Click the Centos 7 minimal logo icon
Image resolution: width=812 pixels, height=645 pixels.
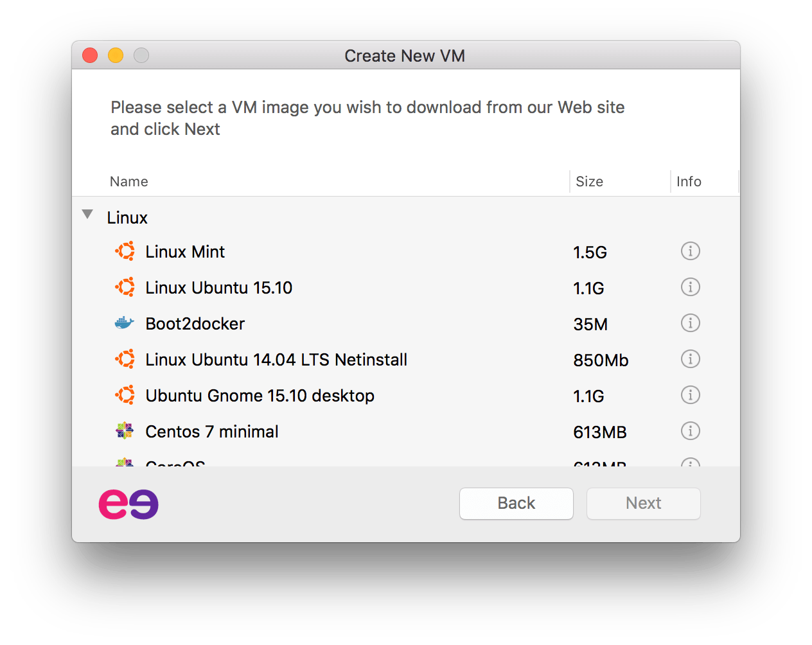(125, 431)
